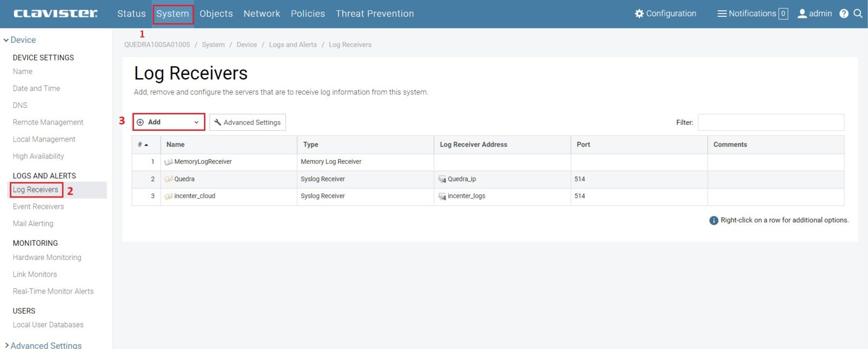This screenshot has height=349, width=868.
Task: Click the incenter_logs address object icon
Action: point(442,196)
